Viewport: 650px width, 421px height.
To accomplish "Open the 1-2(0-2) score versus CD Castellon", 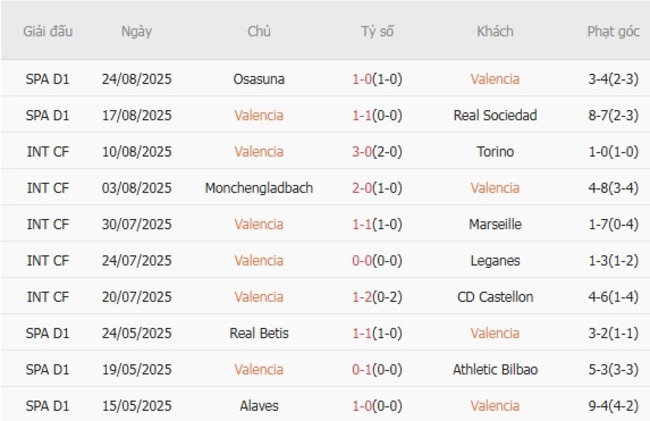I will coord(377,297).
